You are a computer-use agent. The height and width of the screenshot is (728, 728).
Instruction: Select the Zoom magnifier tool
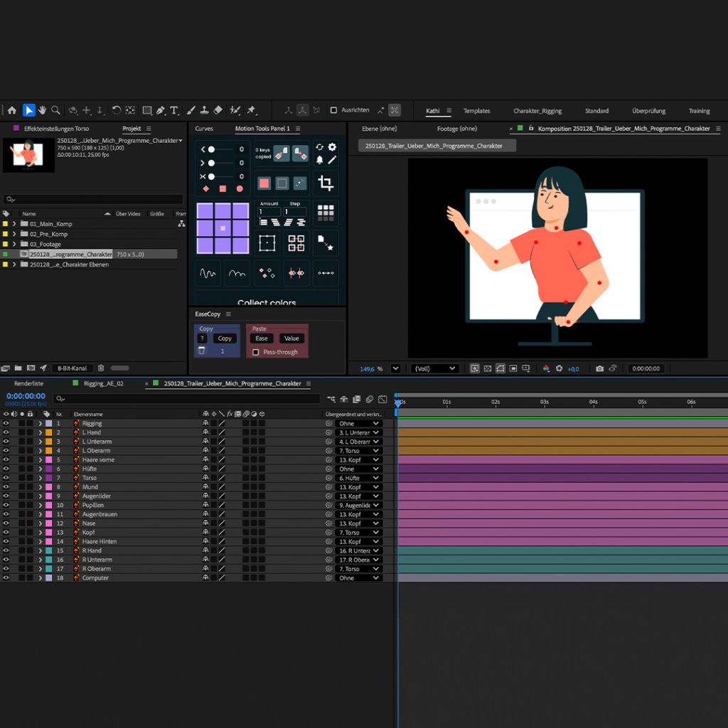[55, 110]
